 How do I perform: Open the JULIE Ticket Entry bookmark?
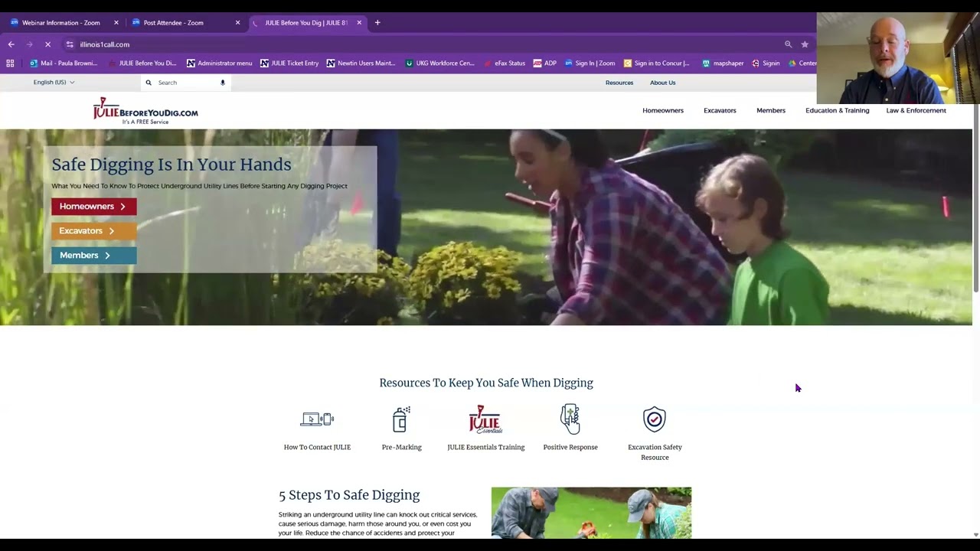[x=289, y=64]
